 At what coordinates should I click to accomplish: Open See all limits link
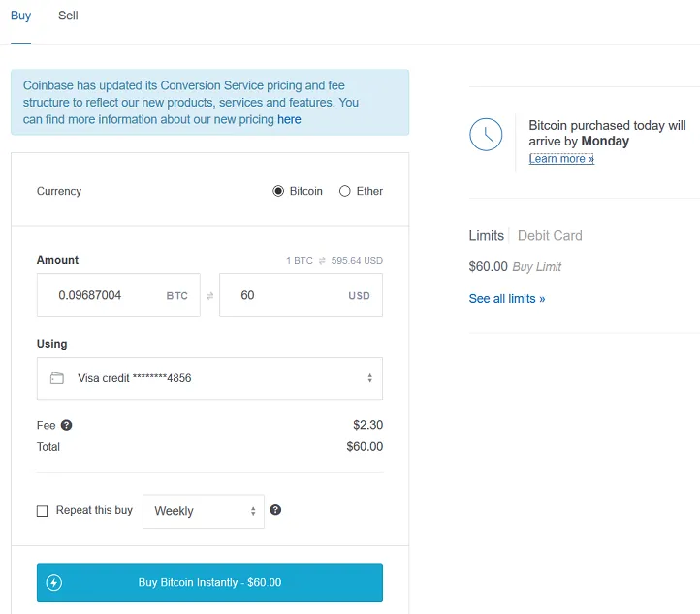coord(507,299)
